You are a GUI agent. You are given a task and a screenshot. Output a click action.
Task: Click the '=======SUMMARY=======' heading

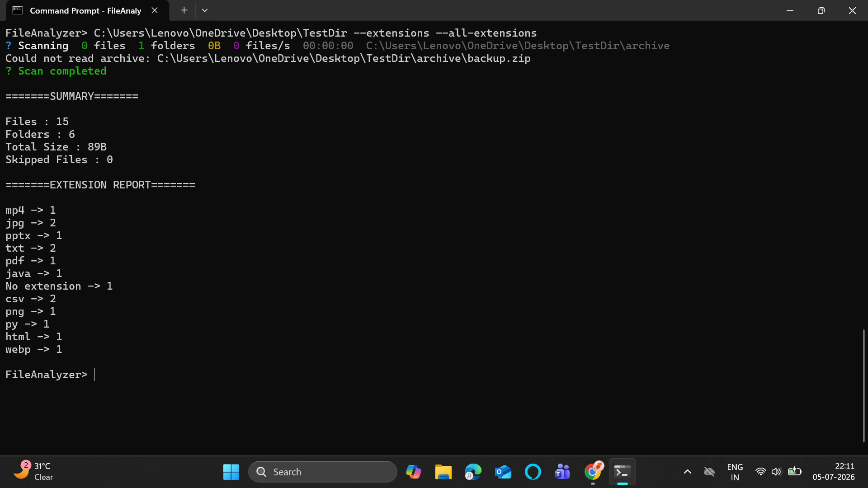pos(72,96)
